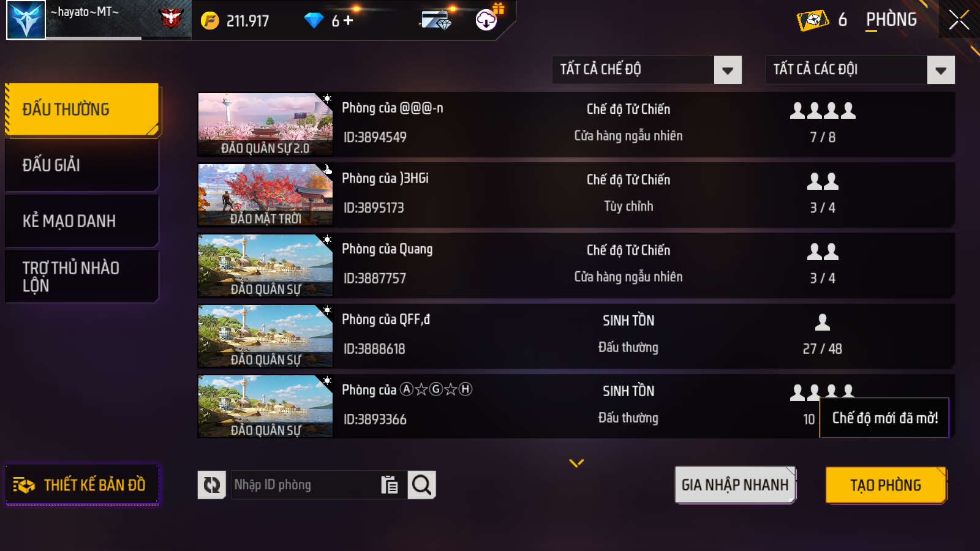Add diamonds with the plus icon
The height and width of the screenshot is (551, 980).
point(349,20)
